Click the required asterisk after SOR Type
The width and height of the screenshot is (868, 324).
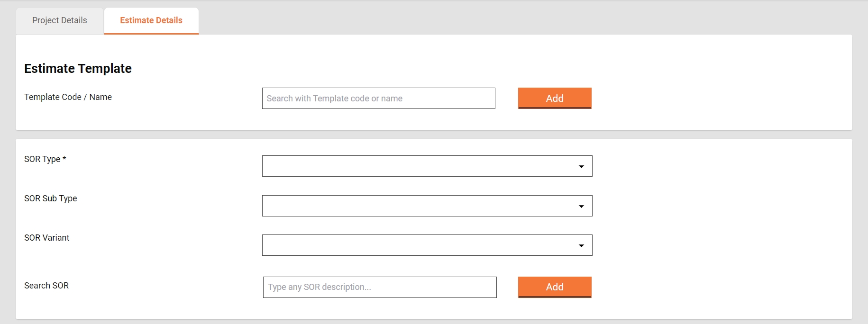[64, 159]
